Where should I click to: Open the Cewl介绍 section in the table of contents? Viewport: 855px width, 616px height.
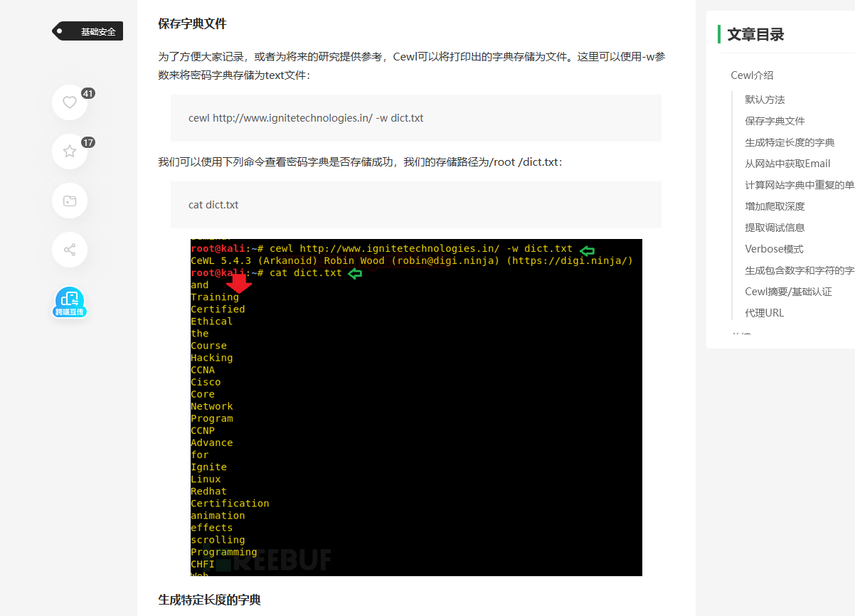(750, 75)
